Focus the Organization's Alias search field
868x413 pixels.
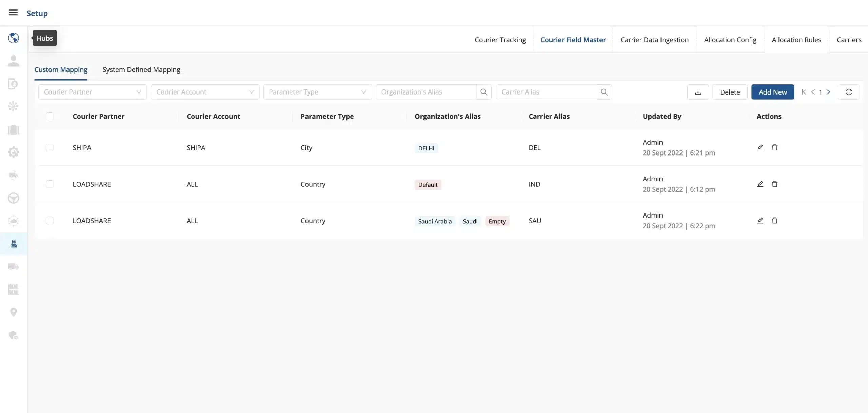point(426,92)
